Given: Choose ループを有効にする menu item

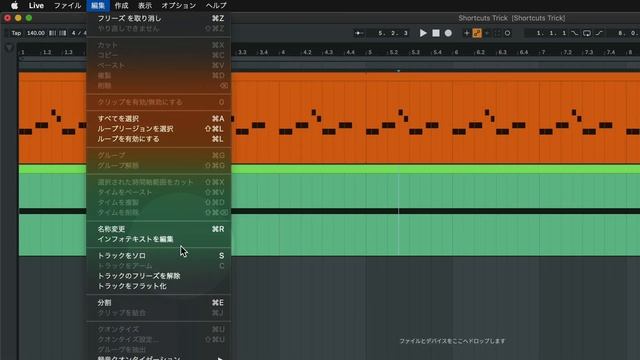Looking at the screenshot, I should [159, 139].
